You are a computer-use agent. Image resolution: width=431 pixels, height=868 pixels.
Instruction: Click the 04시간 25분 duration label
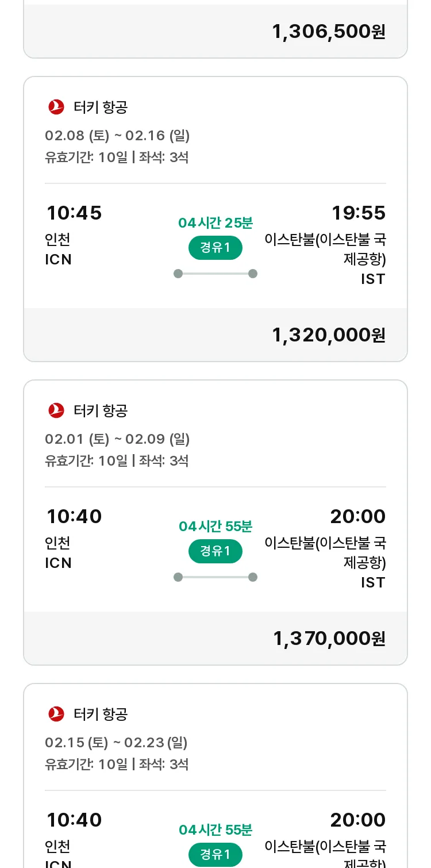click(215, 223)
